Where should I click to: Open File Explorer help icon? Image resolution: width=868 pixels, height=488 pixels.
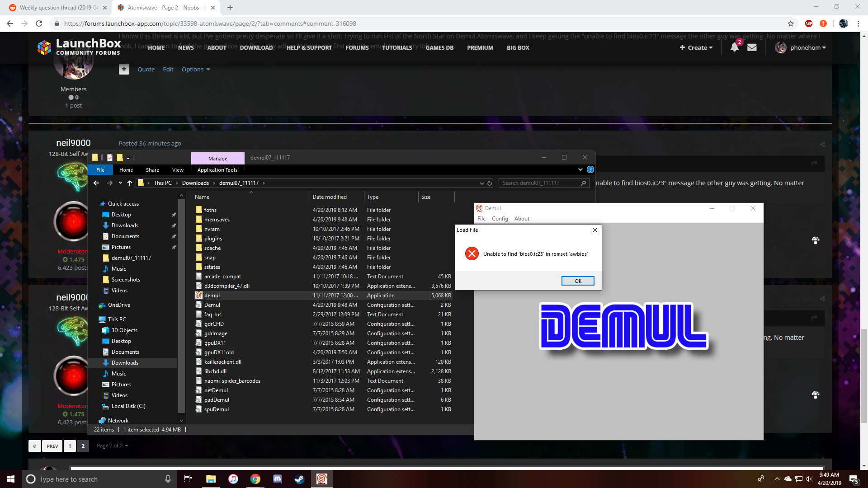click(x=590, y=169)
